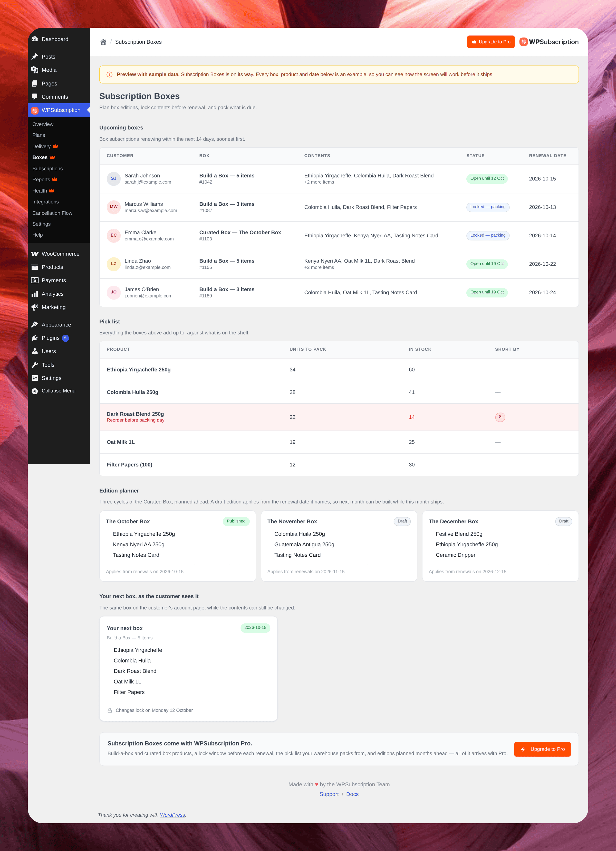
Task: Click the Marketing megaphone icon
Action: click(x=35, y=307)
